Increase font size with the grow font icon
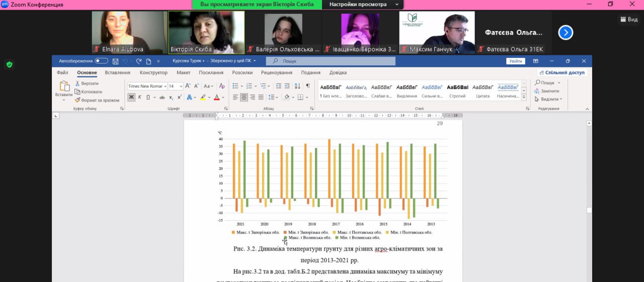The width and height of the screenshot is (644, 282). 188,86
